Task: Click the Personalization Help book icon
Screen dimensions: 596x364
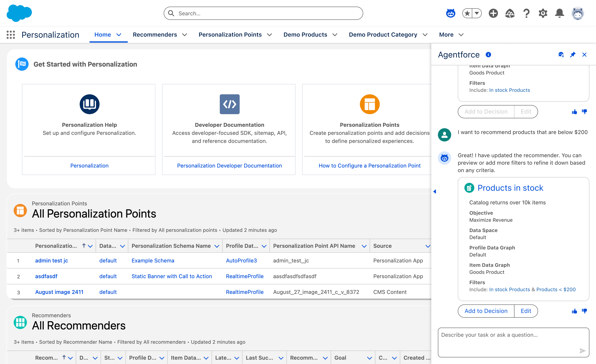Action: coord(89,104)
